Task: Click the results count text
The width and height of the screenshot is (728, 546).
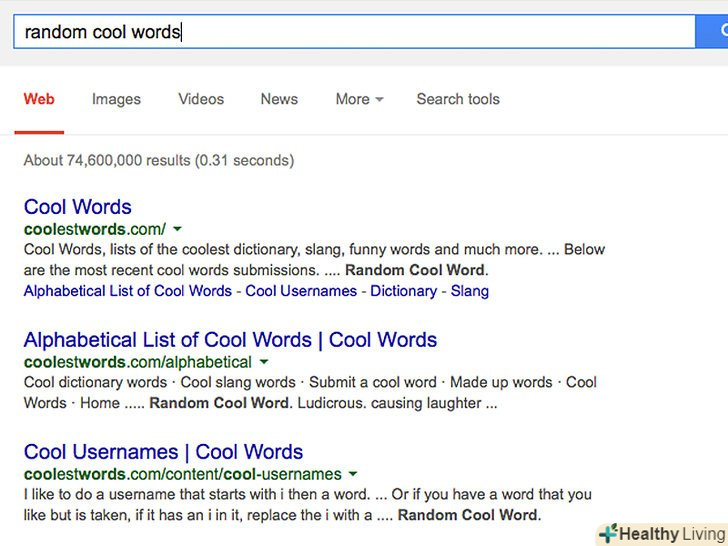Action: (159, 160)
